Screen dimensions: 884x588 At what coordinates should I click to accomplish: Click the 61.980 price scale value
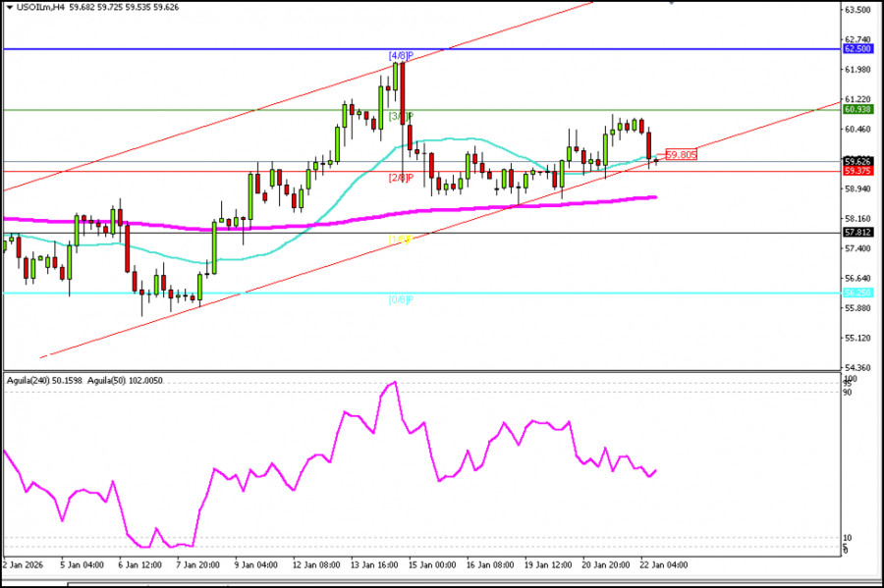[x=857, y=70]
